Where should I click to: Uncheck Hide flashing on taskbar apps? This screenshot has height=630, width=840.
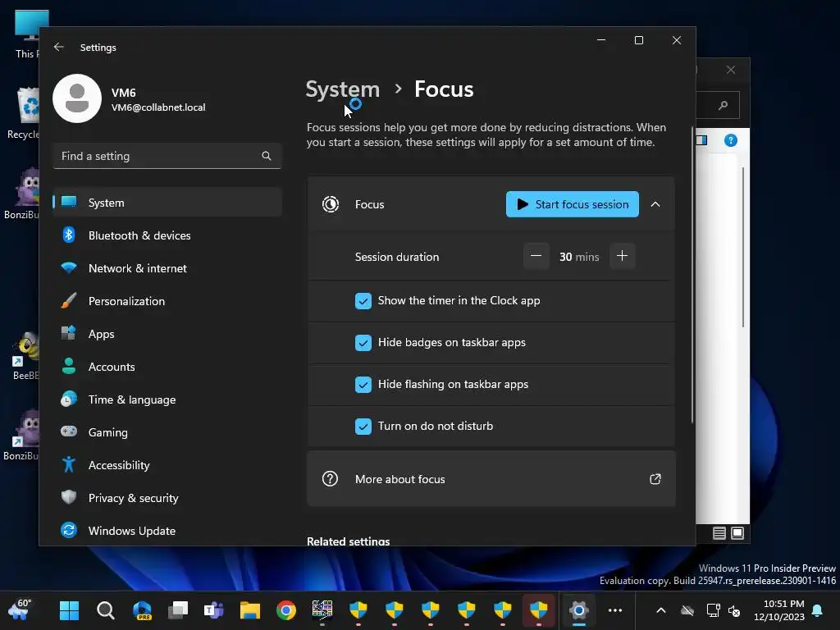(x=363, y=384)
